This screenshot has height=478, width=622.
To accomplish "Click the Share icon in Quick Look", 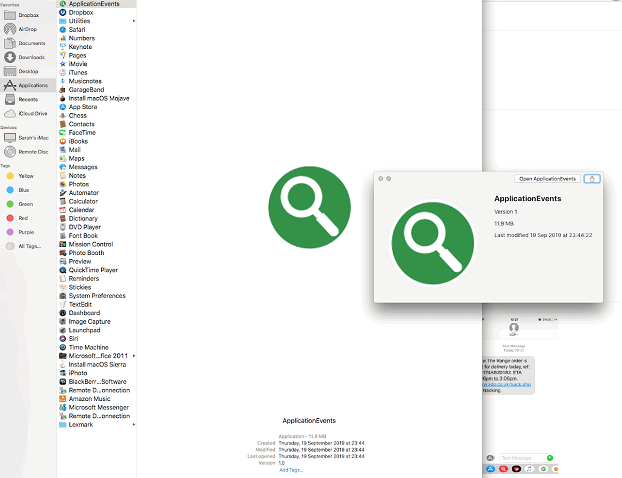I will pyautogui.click(x=592, y=178).
